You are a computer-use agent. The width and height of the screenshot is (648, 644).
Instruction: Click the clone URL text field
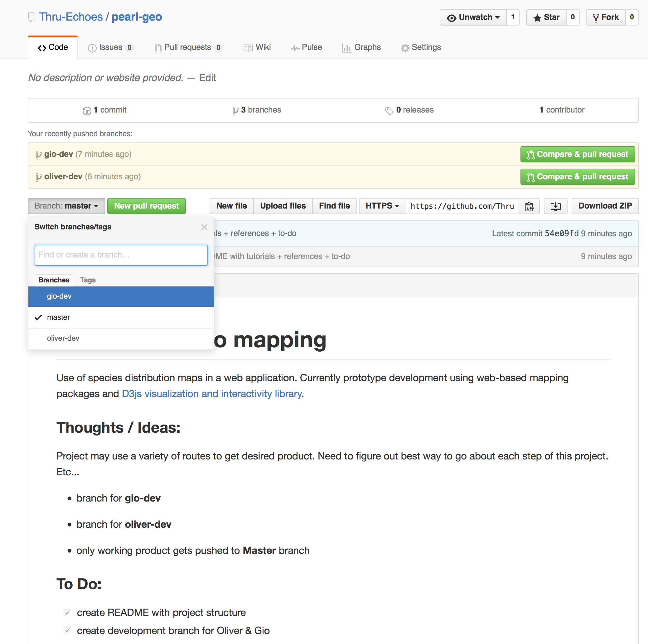pyautogui.click(x=462, y=206)
